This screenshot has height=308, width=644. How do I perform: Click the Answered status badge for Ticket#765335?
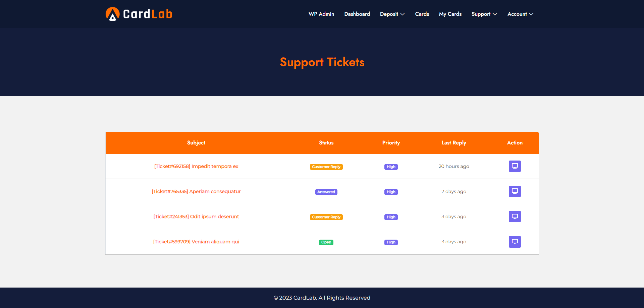pos(326,192)
